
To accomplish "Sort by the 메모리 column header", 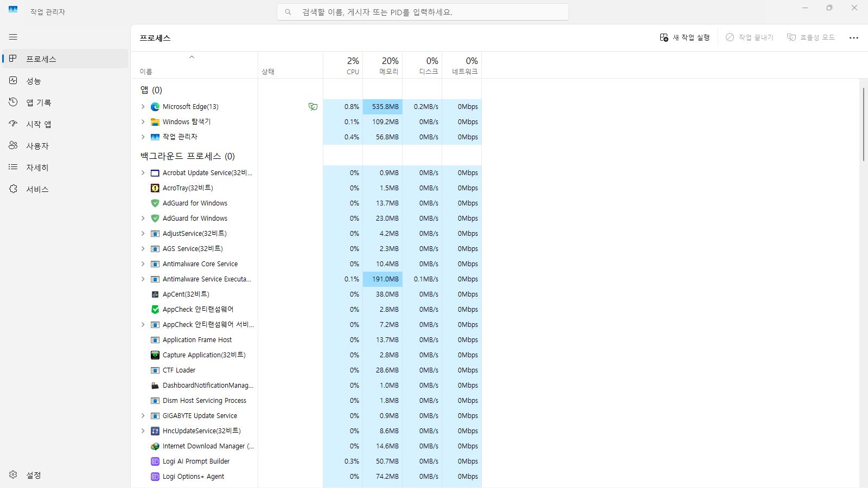I will [x=382, y=65].
